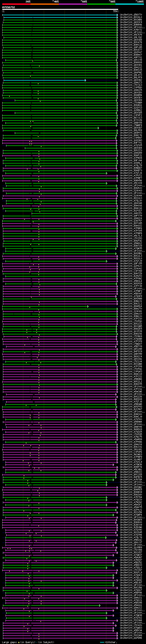The width and height of the screenshot is (146, 644).
Task: Select hit label UniRef100_B4FDI9
Action: [131, 351]
